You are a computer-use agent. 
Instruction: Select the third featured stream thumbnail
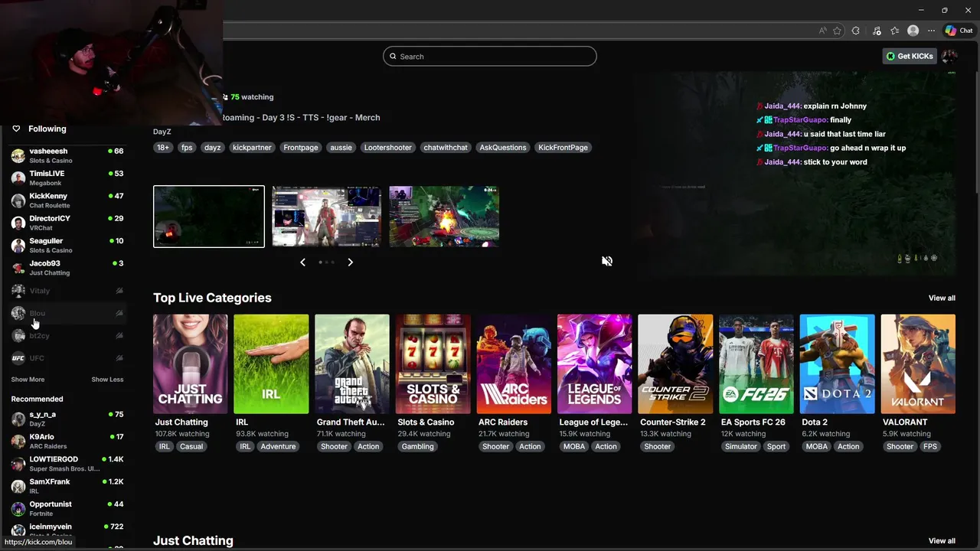[444, 217]
